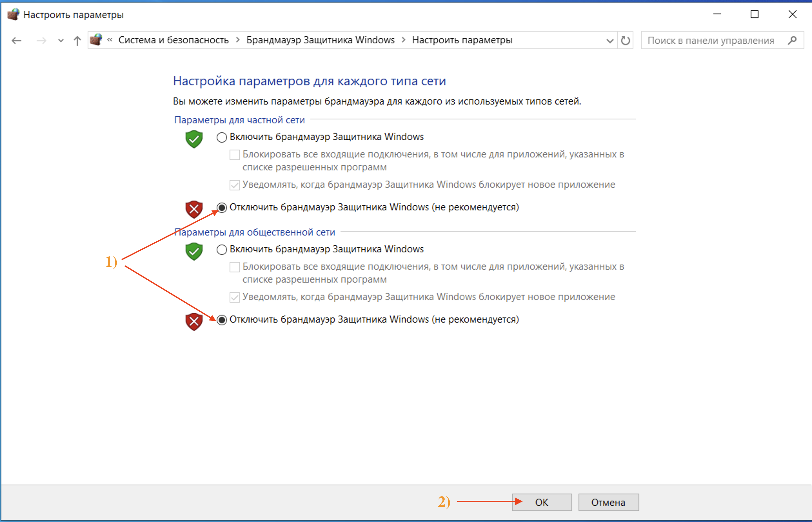812x522 pixels.
Task: Open address bar history dropdown
Action: coord(610,41)
